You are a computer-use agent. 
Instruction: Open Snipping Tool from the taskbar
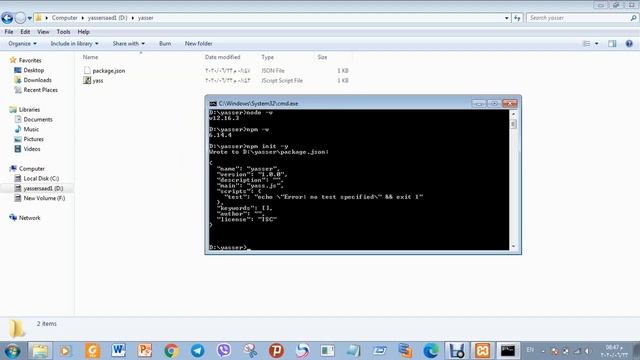[250, 351]
